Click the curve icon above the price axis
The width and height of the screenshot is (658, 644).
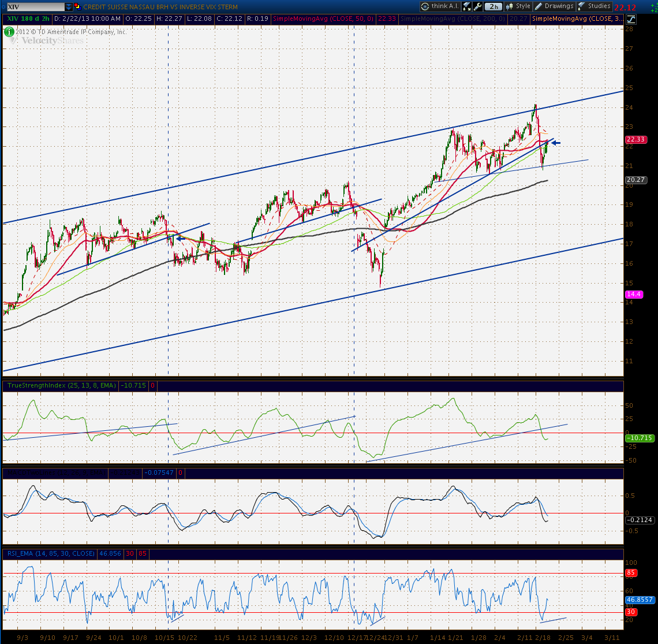point(631,19)
